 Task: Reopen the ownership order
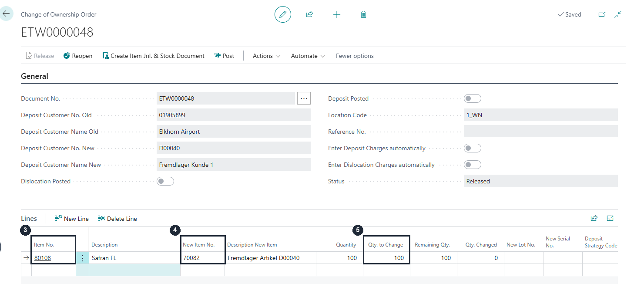click(x=78, y=56)
